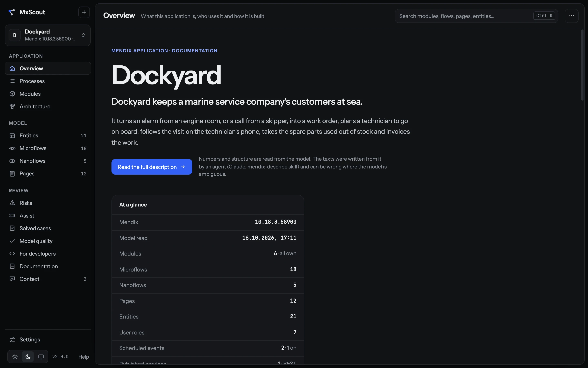This screenshot has width=588, height=368.
Task: Click the Settings sliders icon
Action: pyautogui.click(x=12, y=340)
